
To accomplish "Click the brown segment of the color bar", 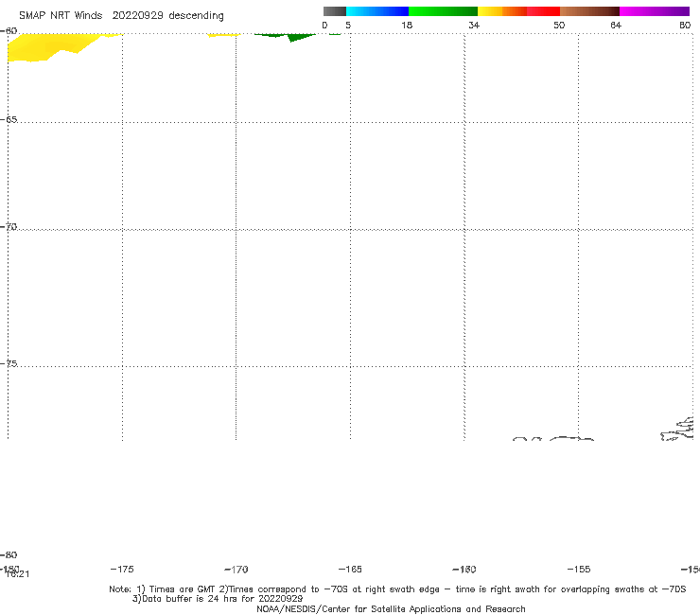I will click(x=589, y=11).
